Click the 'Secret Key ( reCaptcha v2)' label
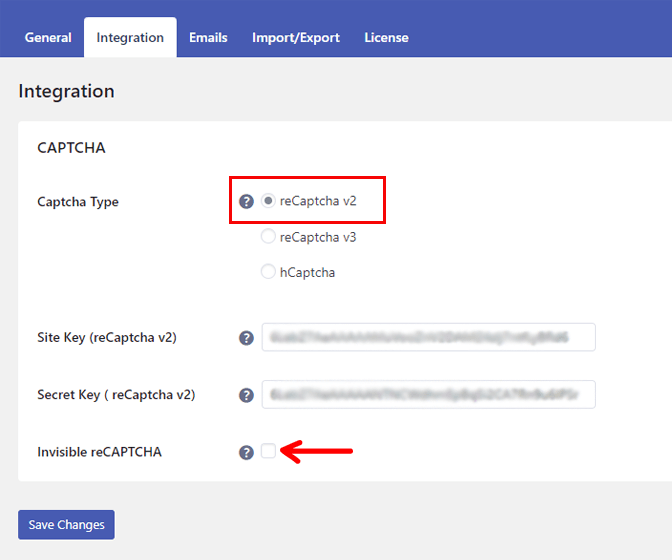 click(x=116, y=395)
